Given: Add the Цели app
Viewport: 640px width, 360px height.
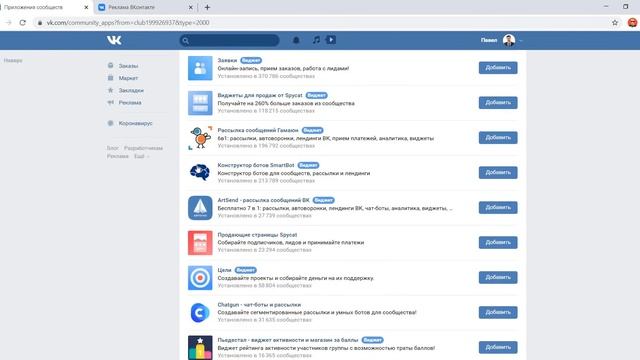Looking at the screenshot, I should [498, 277].
